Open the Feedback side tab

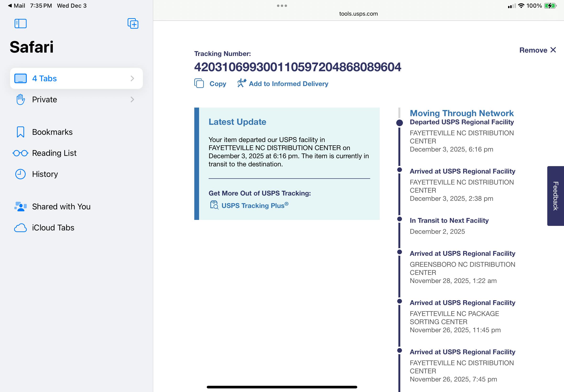(x=555, y=196)
